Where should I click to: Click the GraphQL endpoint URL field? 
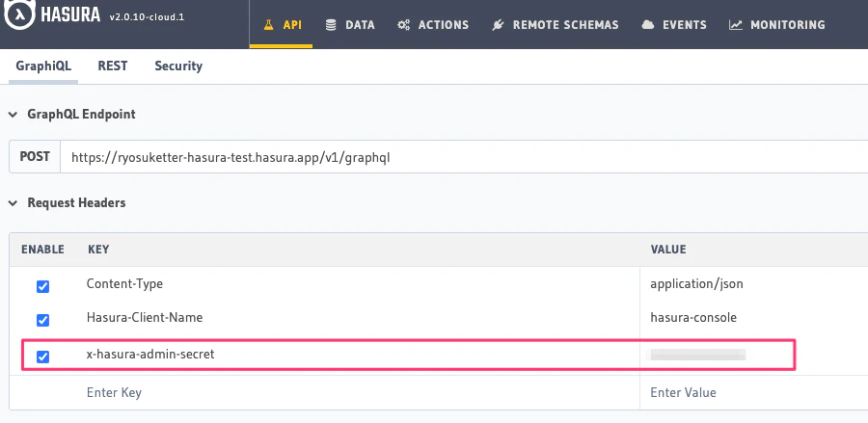point(464,157)
